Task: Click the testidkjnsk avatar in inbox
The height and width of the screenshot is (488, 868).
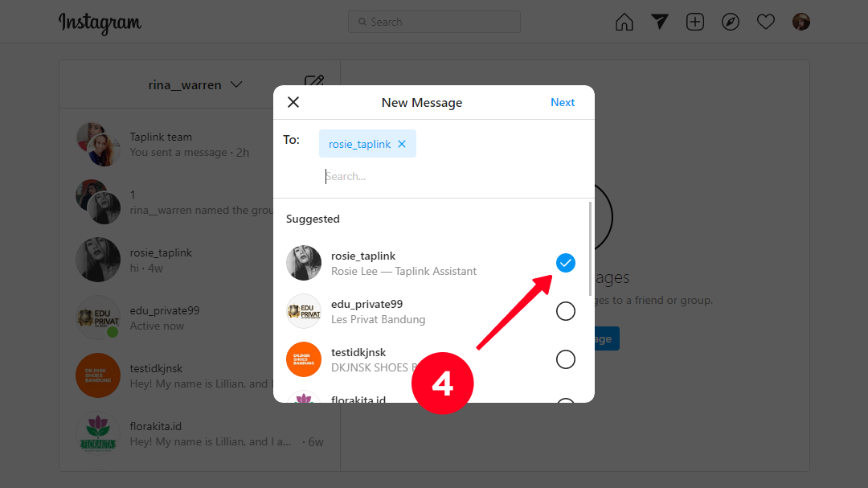Action: [x=98, y=375]
